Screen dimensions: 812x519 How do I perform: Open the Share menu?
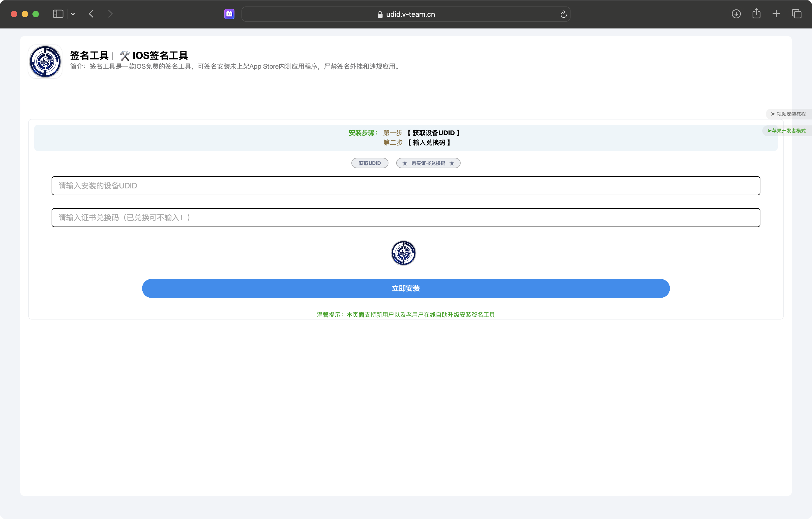point(756,14)
